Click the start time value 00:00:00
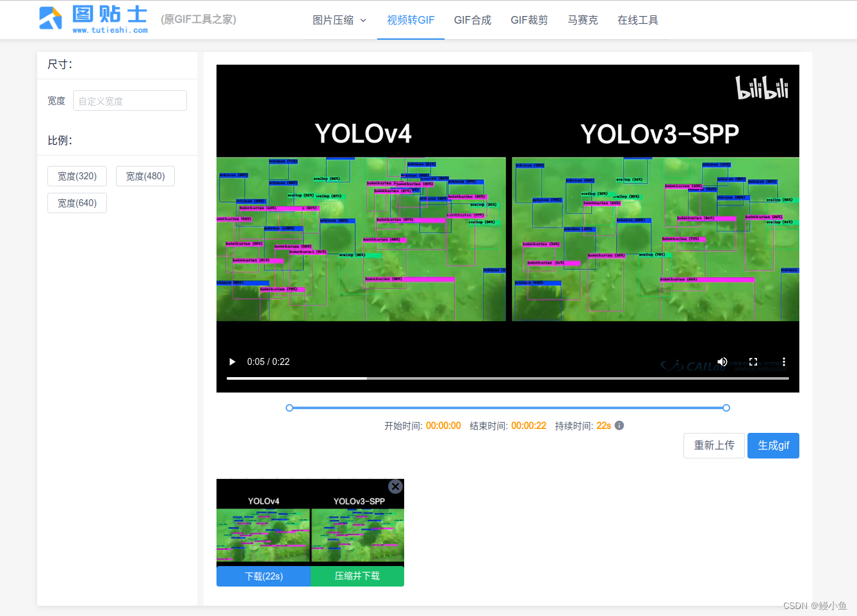 pyautogui.click(x=443, y=426)
